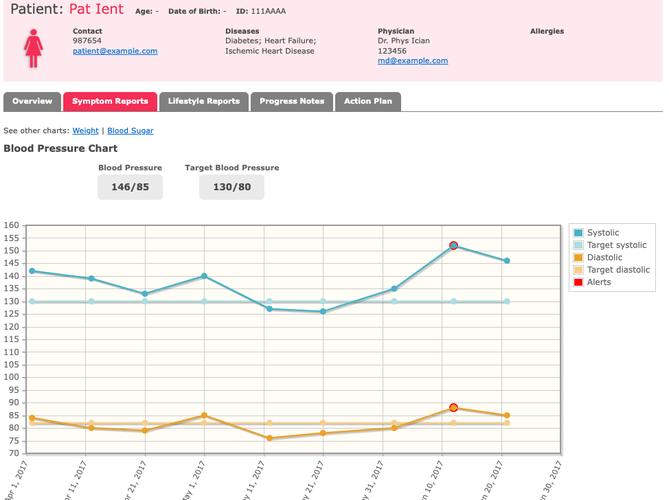Click the last systolic data point at 146
This screenshot has width=669, height=500.
click(x=507, y=261)
